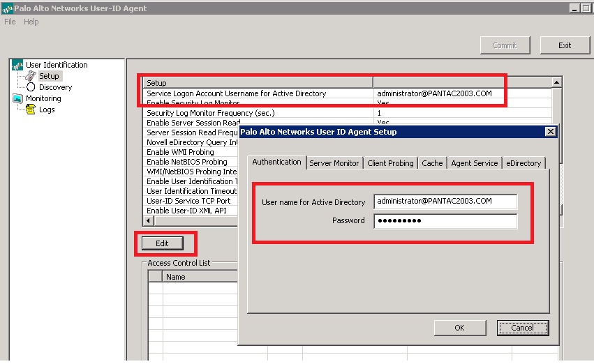Focus the Password field

445,221
